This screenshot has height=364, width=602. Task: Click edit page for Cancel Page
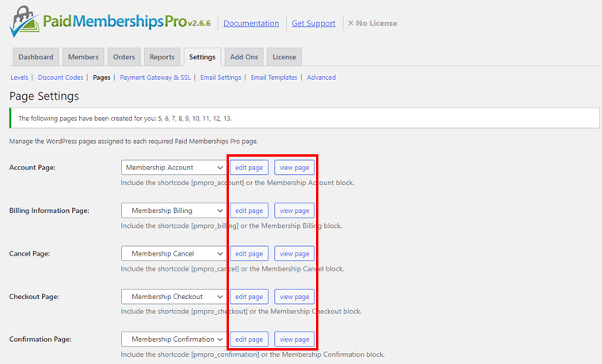coord(250,253)
